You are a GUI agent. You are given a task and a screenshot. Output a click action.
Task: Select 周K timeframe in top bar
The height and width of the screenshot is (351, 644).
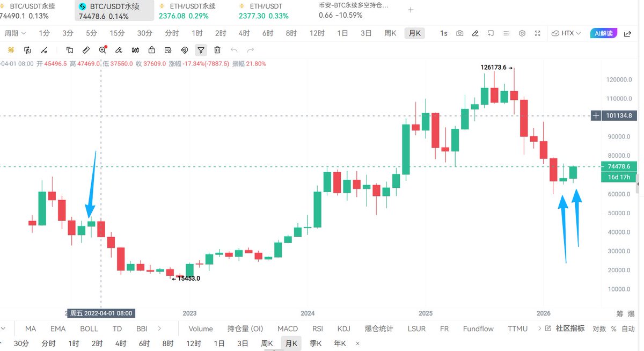pyautogui.click(x=390, y=33)
